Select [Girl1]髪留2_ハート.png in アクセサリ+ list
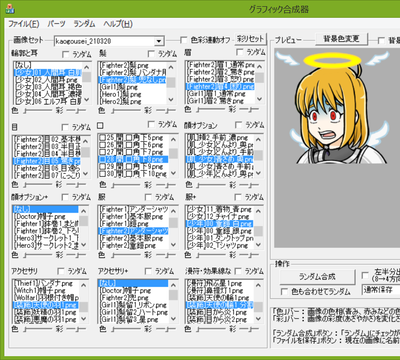This screenshot has width=400, height=360. 133,312
